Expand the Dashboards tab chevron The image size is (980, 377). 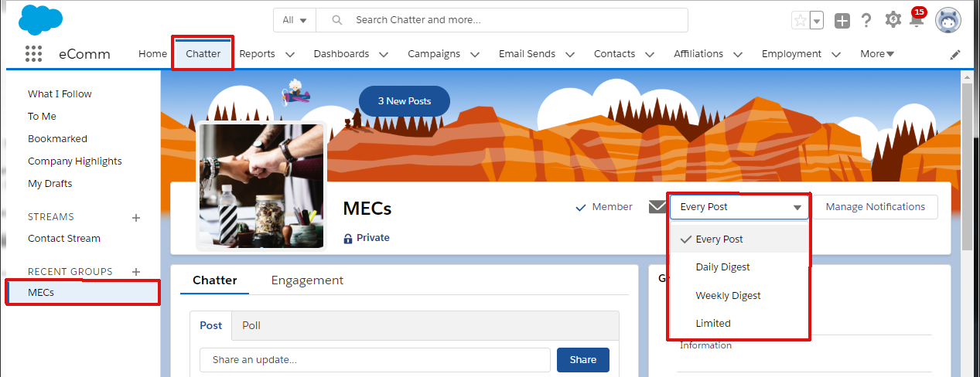tap(384, 55)
